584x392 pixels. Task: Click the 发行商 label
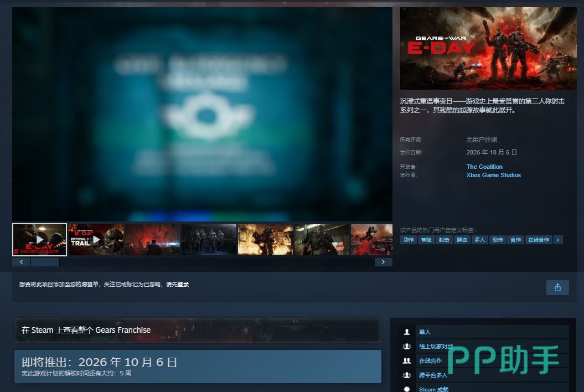coord(408,175)
